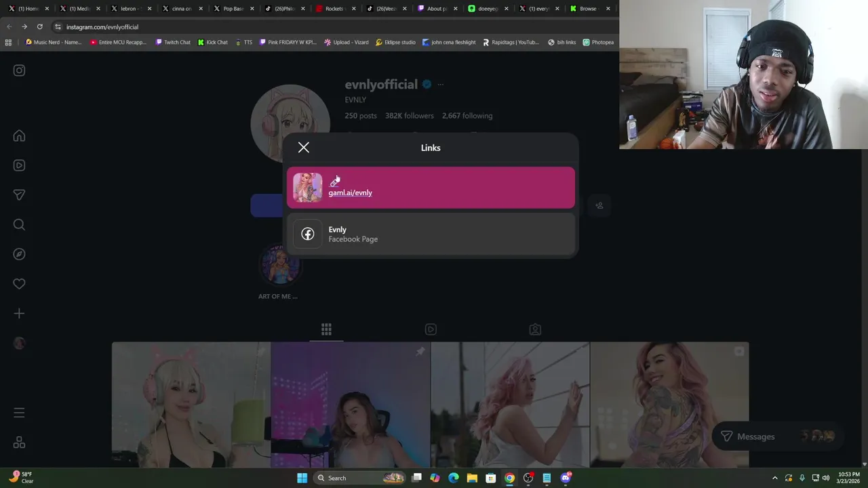
Task: Open the Twitch Chat bookmark
Action: [x=173, y=42]
